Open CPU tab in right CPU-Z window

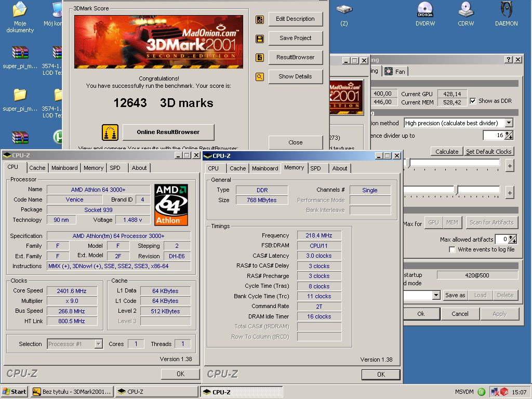coord(213,168)
